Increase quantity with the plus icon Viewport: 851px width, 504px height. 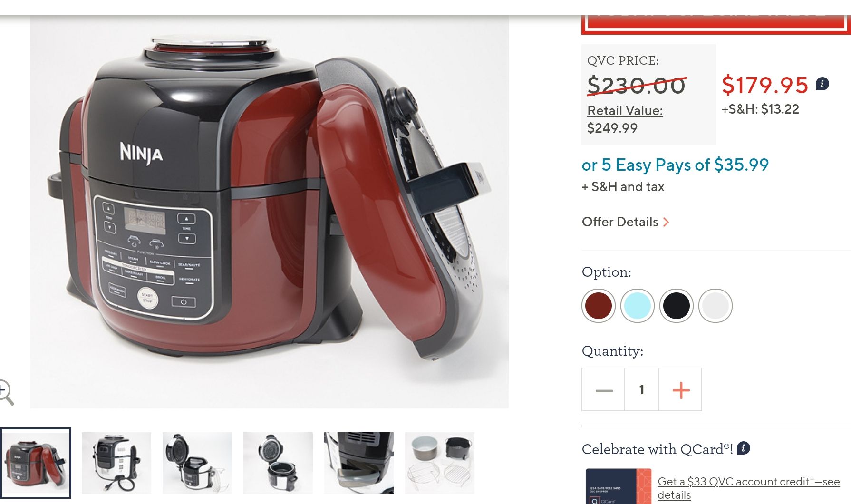click(x=681, y=390)
